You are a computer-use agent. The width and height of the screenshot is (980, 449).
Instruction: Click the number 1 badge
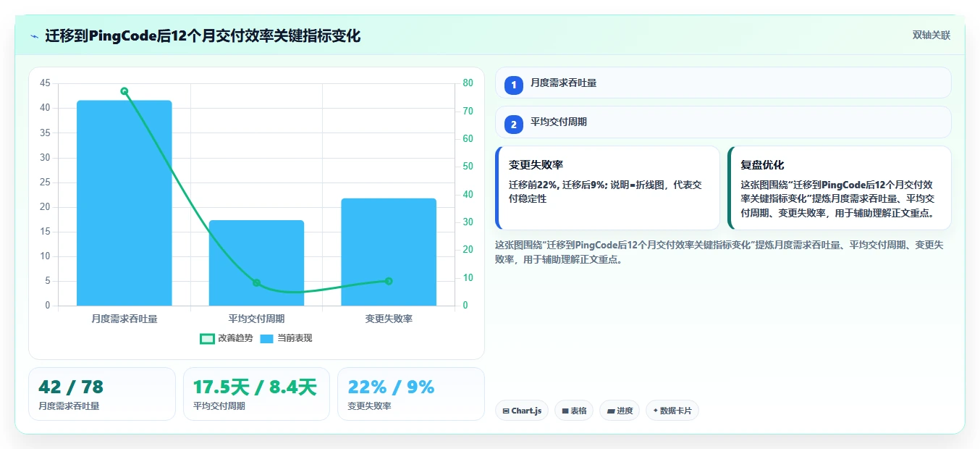(514, 85)
